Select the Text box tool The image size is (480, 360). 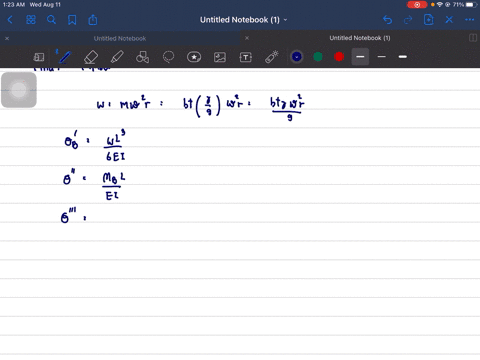pos(246,57)
